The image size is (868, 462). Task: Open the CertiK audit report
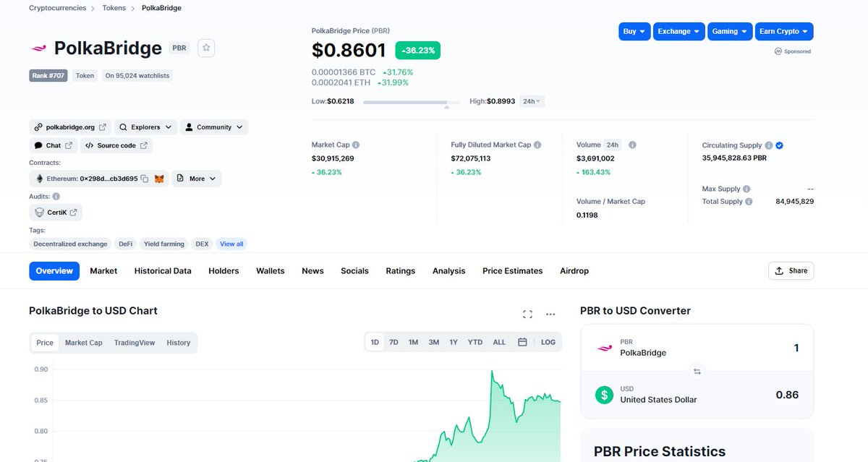point(56,212)
